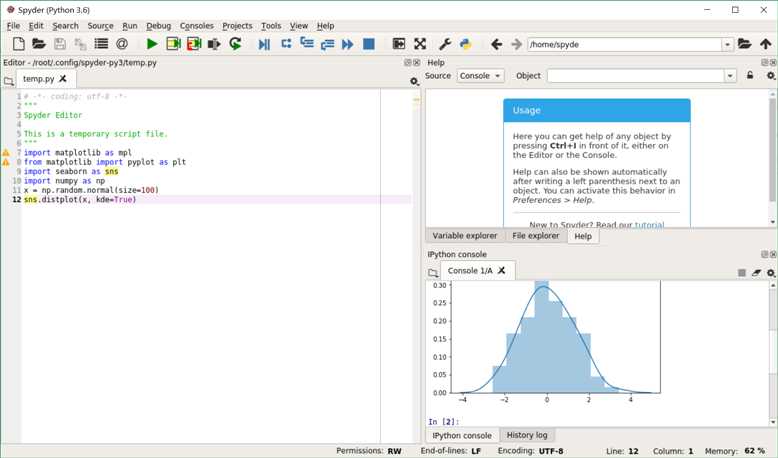This screenshot has height=458, width=778.
Task: Toggle fullscreen mode icon
Action: click(x=420, y=44)
